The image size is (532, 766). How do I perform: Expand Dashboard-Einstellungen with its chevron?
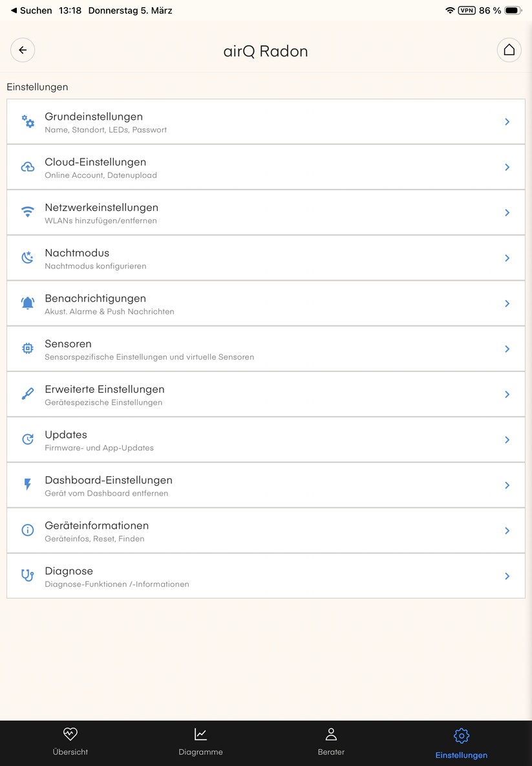pyautogui.click(x=507, y=485)
